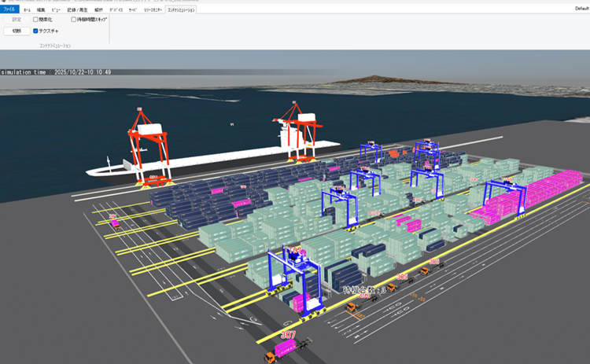Open the 編集 ribbon tab
This screenshot has width=590, height=364.
point(41,9)
